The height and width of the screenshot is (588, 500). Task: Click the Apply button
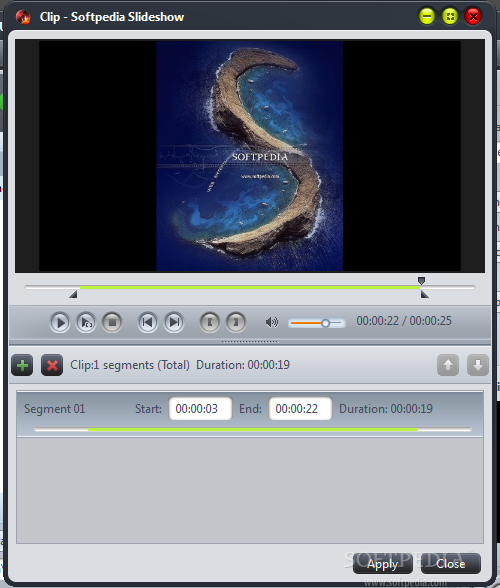(x=383, y=564)
